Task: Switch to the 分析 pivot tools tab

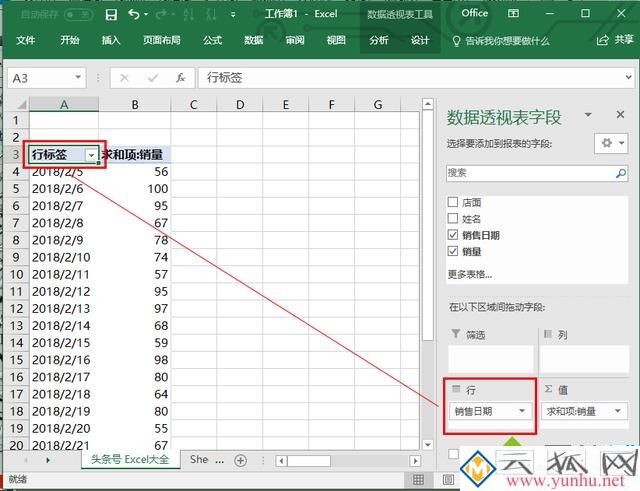Action: [379, 40]
